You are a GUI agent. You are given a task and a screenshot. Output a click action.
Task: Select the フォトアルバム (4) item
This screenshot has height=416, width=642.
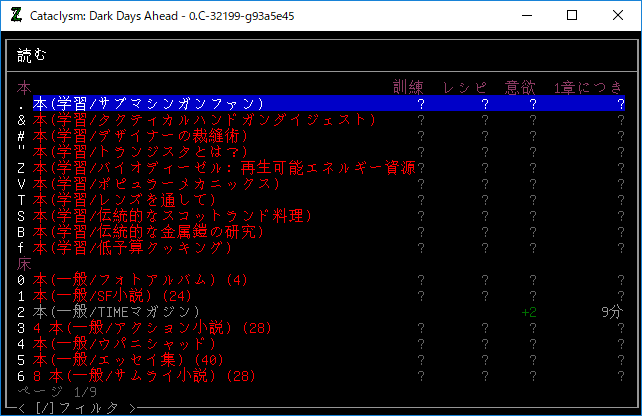point(140,279)
